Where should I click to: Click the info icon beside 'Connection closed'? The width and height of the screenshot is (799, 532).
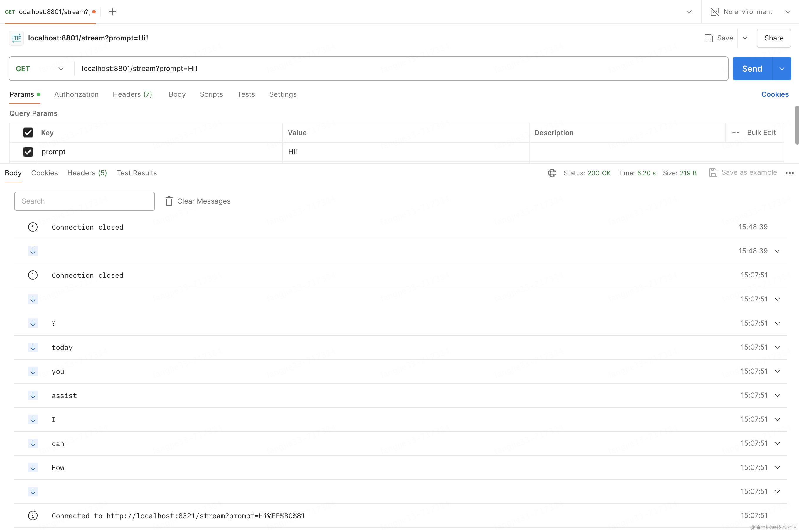[33, 227]
